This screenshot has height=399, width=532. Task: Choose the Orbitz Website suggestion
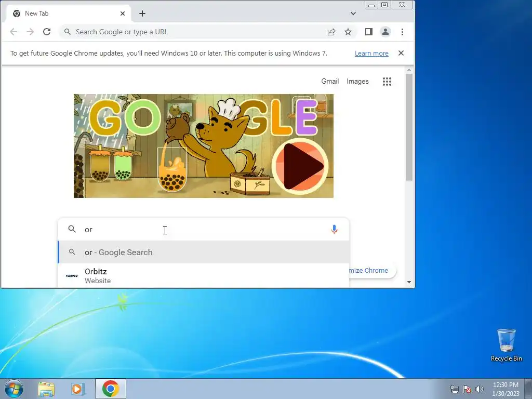pos(204,275)
